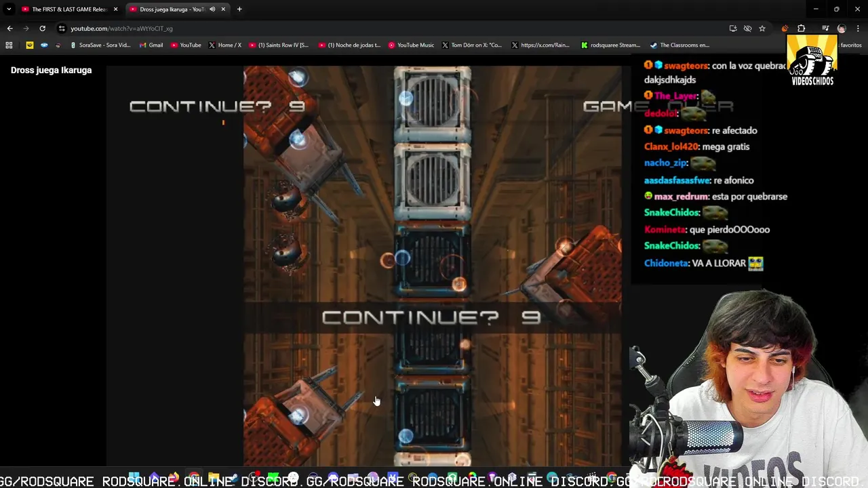Open the apps grid in bookmarks bar
868x488 pixels.
[x=9, y=45]
